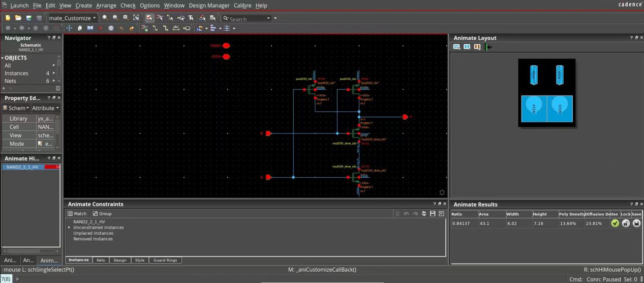This screenshot has height=283, width=644.
Task: Select the Create Wire narrow tool
Action: pyautogui.click(x=156, y=28)
